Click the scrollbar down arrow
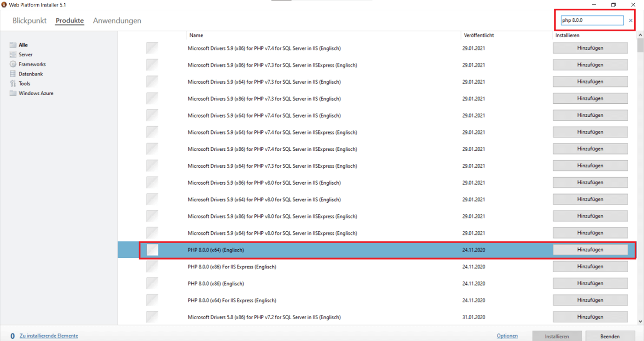Viewport: 644px width, 341px height. tap(640, 321)
